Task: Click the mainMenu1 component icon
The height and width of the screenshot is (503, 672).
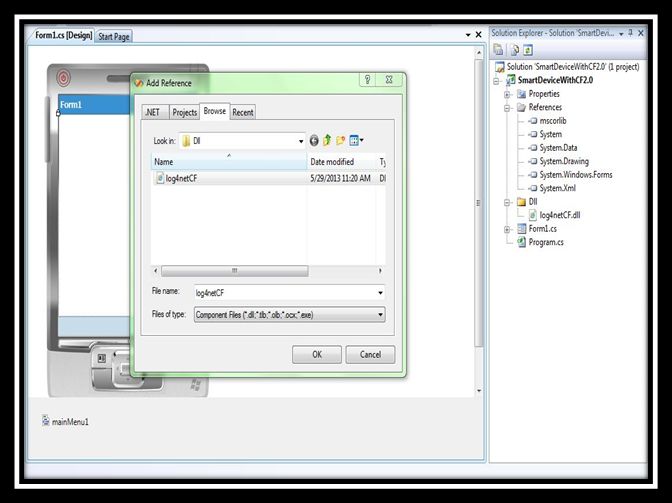Action: click(x=46, y=420)
